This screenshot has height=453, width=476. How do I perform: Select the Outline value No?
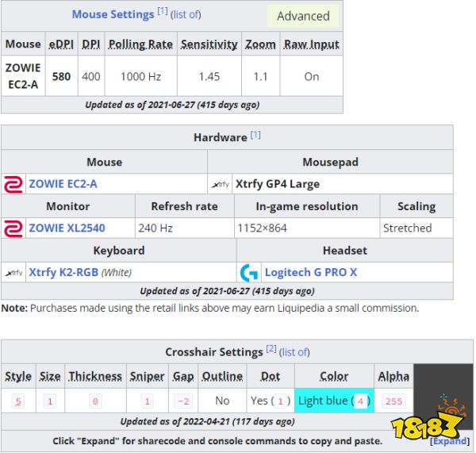(222, 401)
